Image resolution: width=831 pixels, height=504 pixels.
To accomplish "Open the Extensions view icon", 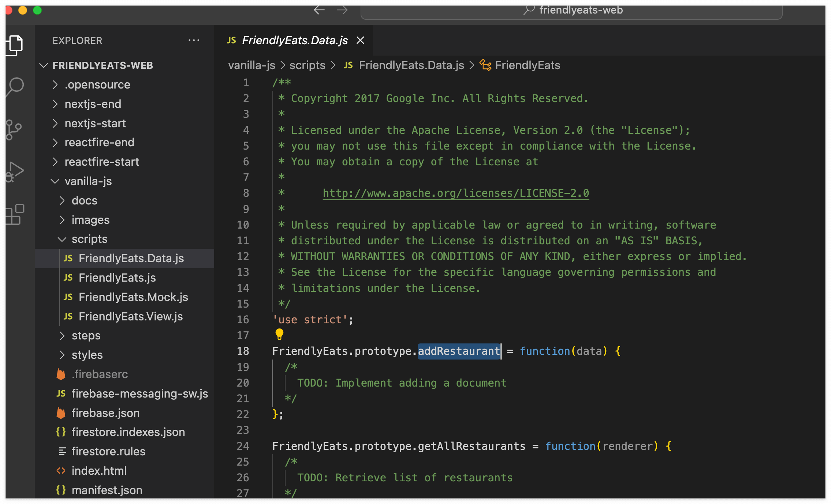I will [15, 214].
